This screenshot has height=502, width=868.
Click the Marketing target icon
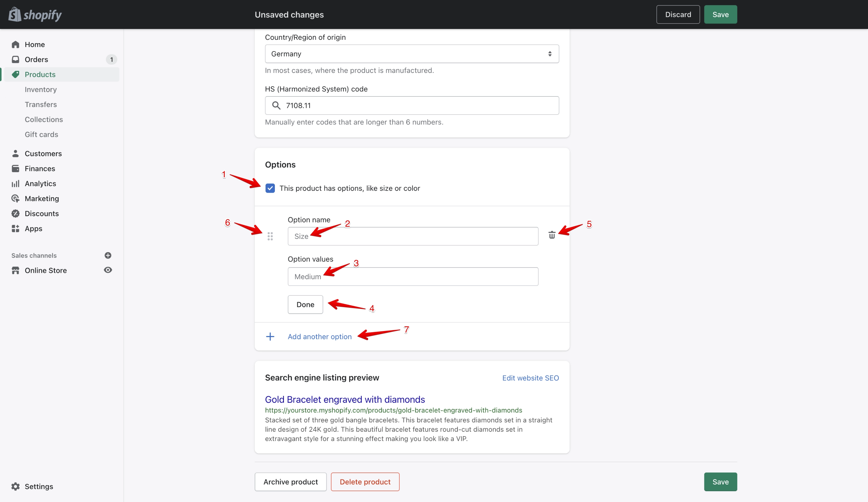(15, 198)
